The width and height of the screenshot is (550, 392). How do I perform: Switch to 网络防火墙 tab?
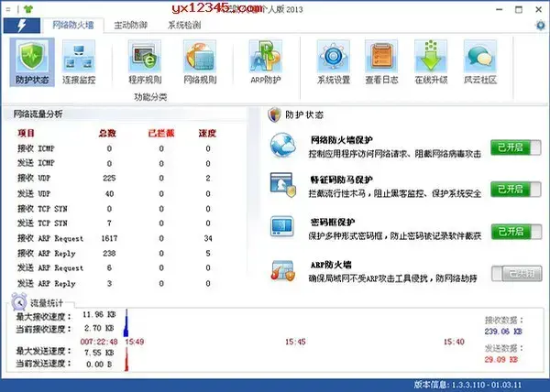tap(73, 25)
